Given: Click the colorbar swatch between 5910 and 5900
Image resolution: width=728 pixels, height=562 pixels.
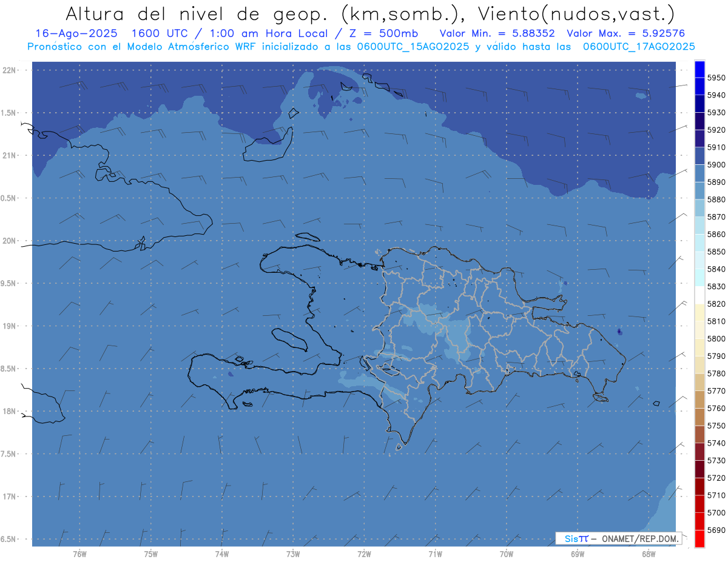Looking at the screenshot, I should point(699,156).
